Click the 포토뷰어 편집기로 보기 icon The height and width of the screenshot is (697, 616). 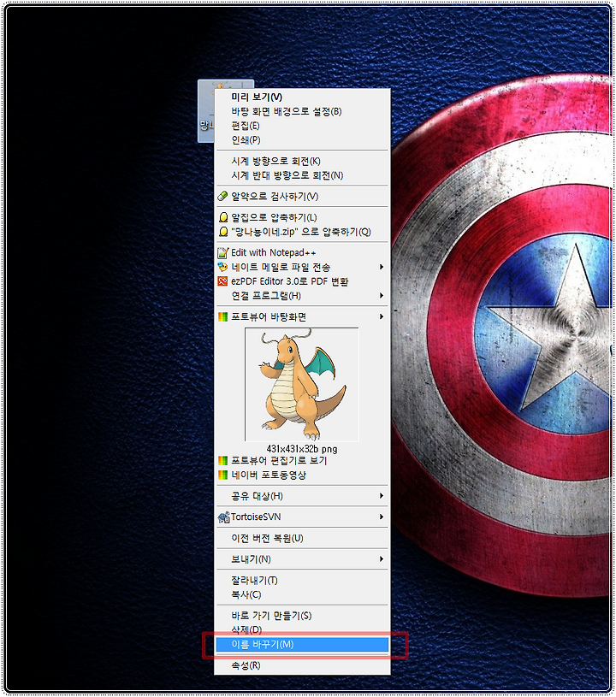point(222,460)
